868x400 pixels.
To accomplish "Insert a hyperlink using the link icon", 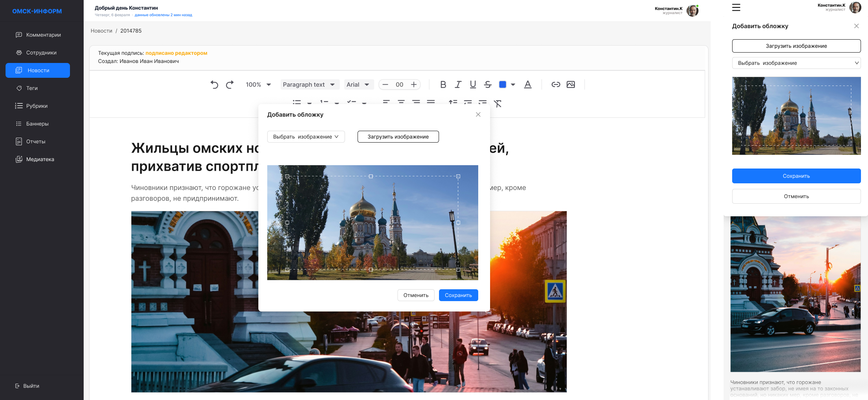I will tap(556, 84).
